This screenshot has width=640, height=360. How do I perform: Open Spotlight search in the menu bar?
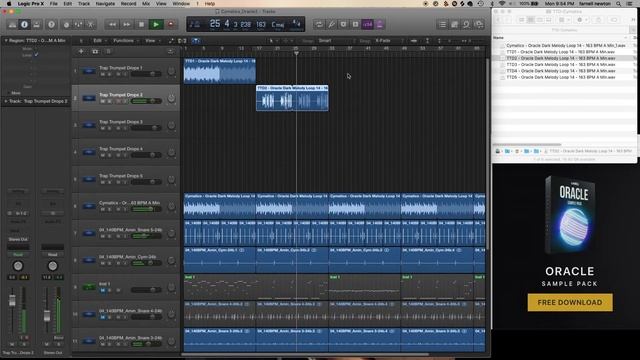619,4
